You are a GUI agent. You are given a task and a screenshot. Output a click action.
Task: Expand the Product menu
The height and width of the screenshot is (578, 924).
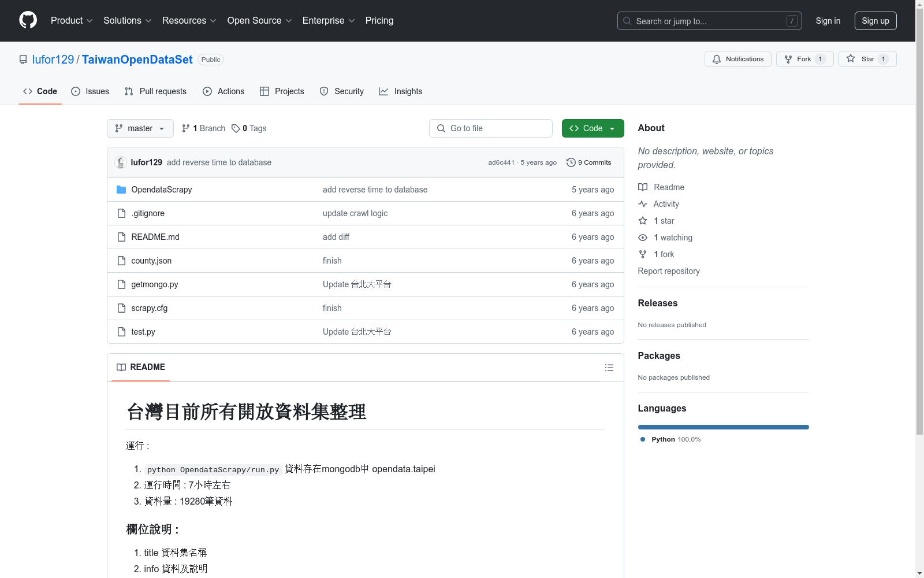coord(72,20)
